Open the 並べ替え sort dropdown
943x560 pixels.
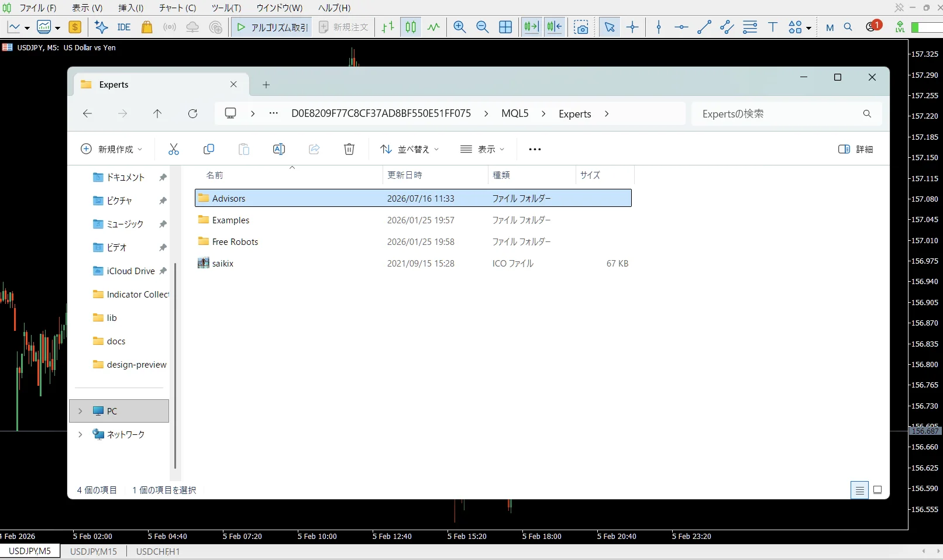[x=409, y=149]
